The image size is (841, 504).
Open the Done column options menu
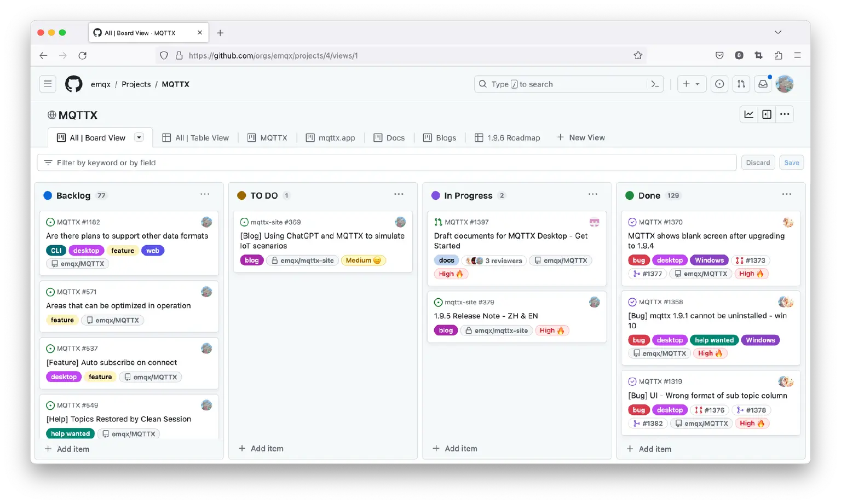(787, 194)
